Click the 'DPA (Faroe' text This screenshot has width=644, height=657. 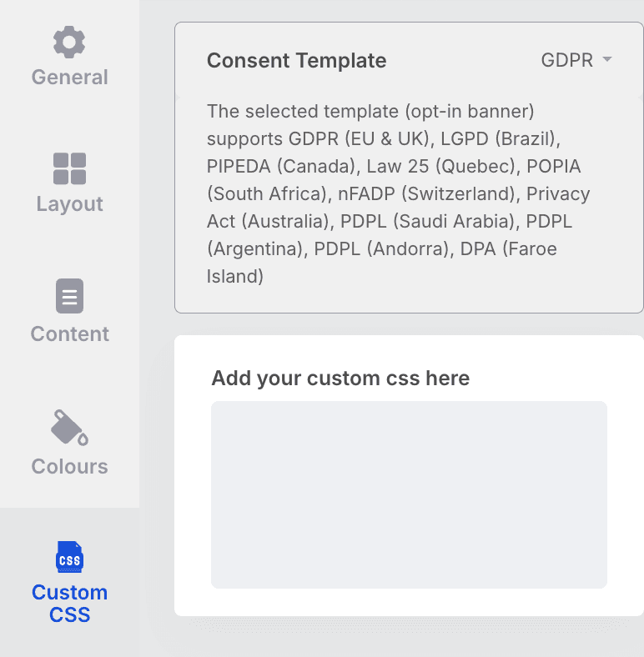(509, 249)
